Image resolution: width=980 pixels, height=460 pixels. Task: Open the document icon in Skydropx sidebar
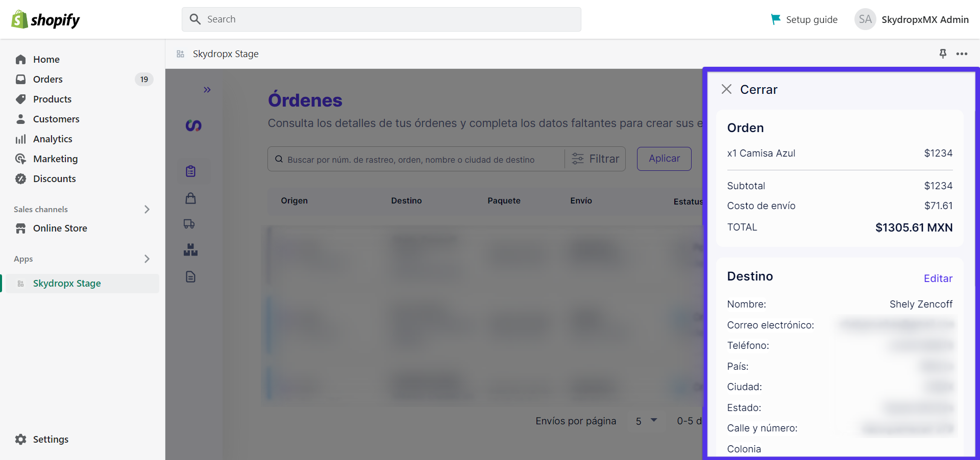[191, 276]
